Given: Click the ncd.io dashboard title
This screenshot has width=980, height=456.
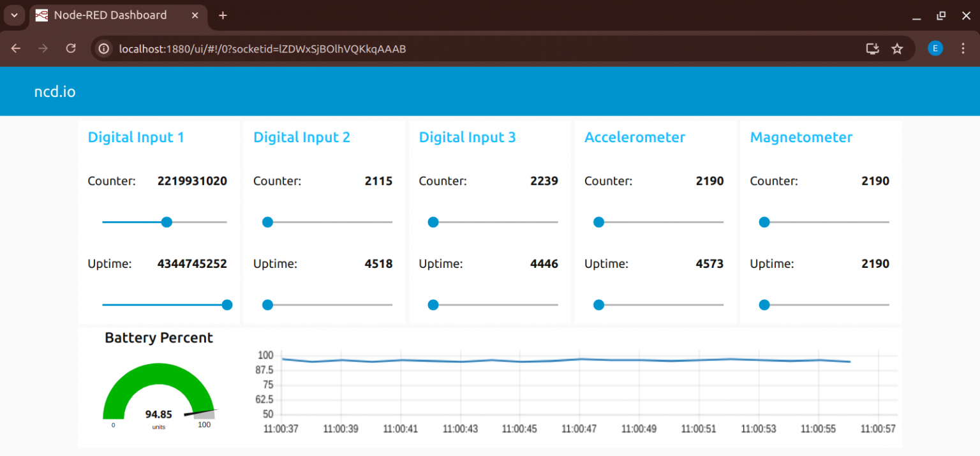Looking at the screenshot, I should tap(55, 92).
